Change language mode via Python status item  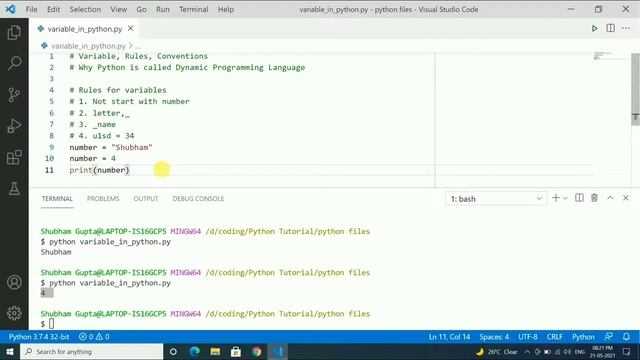583,337
